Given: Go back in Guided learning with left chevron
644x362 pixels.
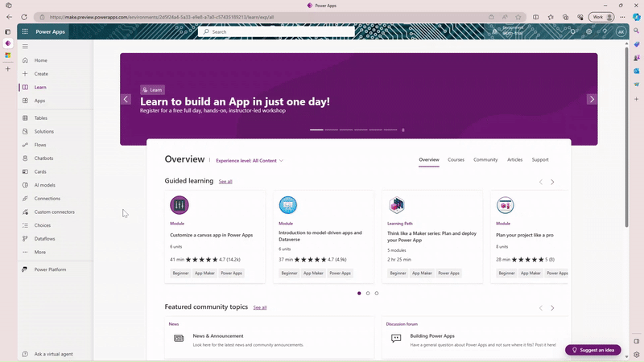Looking at the screenshot, I should pos(541,182).
